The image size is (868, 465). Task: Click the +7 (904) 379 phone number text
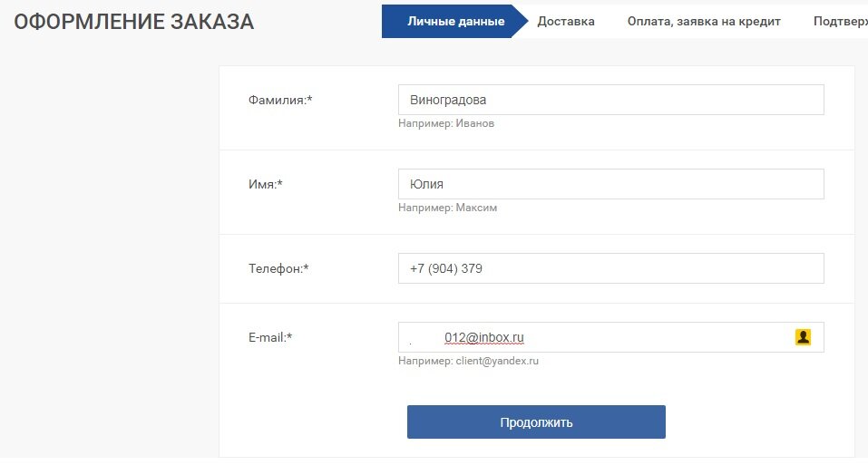445,268
